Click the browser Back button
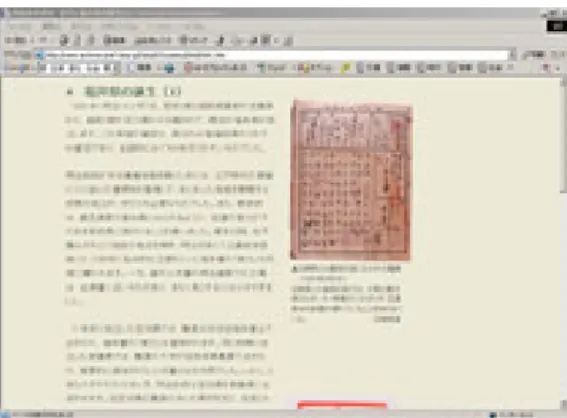The image size is (567, 418). 15,40
